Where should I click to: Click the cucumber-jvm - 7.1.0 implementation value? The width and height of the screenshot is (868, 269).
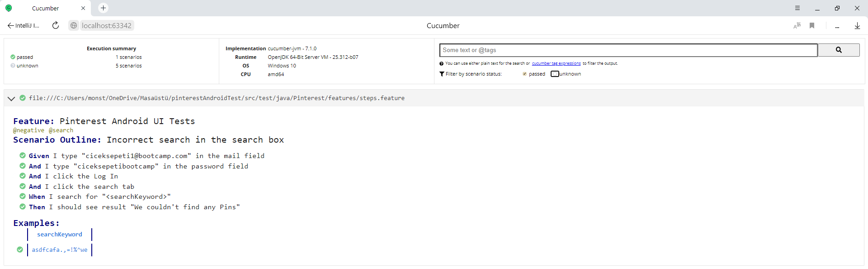(292, 48)
